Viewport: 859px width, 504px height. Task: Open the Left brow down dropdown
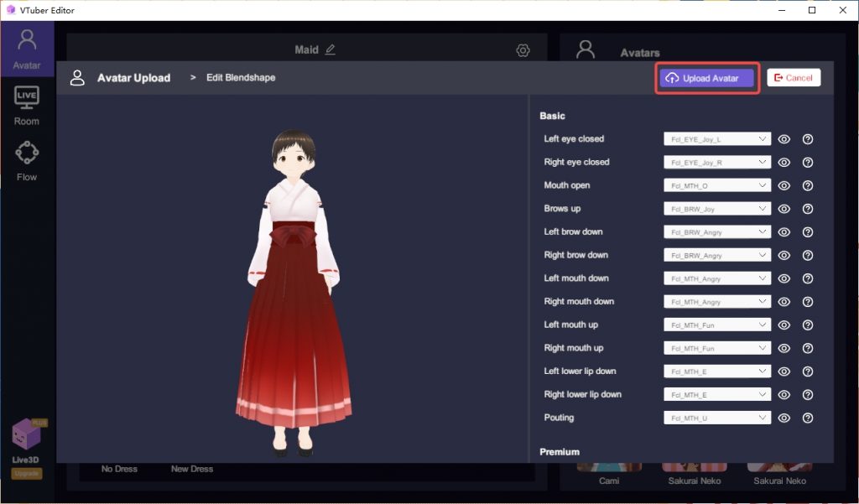pos(716,231)
